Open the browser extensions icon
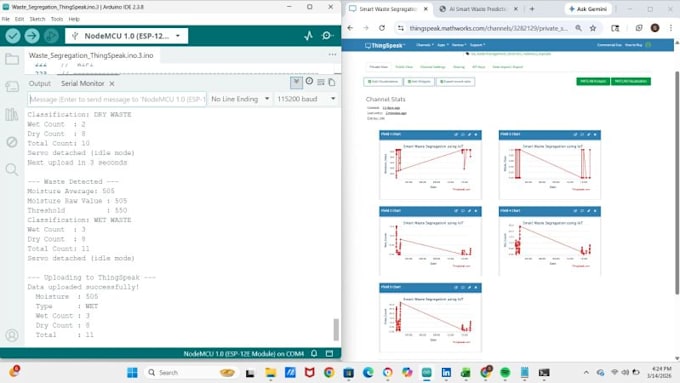Image resolution: width=680 pixels, height=383 pixels. pyautogui.click(x=639, y=28)
